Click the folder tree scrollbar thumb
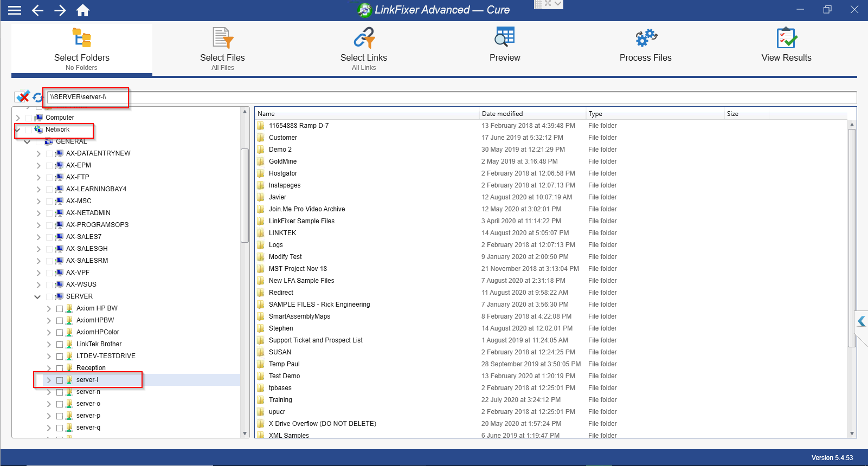 (245, 195)
